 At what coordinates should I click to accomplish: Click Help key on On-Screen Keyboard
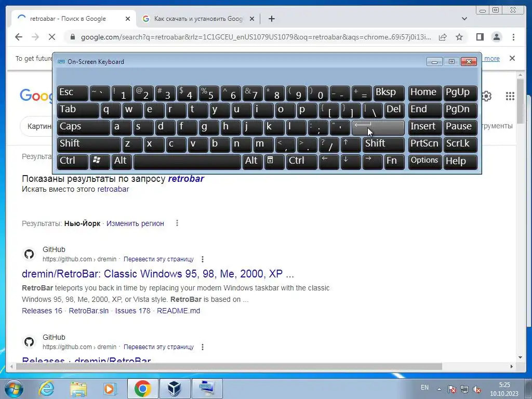(460, 161)
